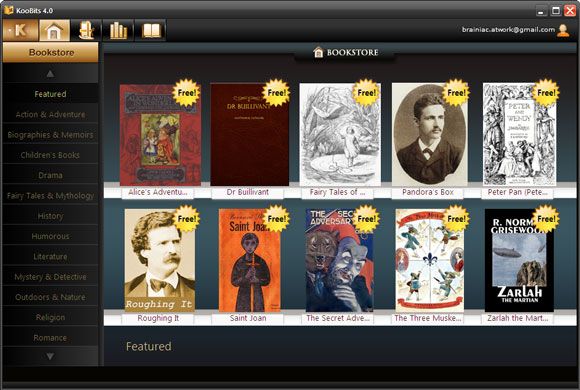Click the "Peter Pan (Pete..." title label
580x390 pixels.
(517, 192)
